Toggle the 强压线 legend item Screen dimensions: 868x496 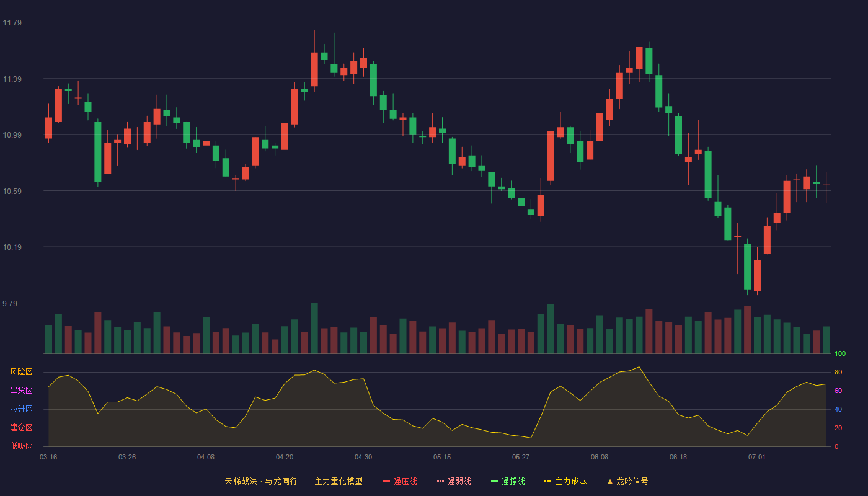tap(400, 481)
